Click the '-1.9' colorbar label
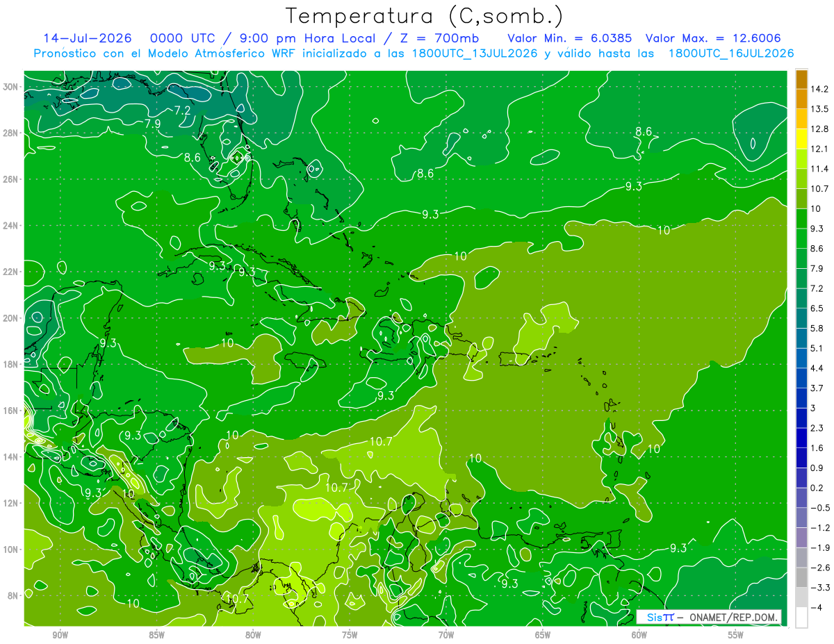 tap(820, 547)
